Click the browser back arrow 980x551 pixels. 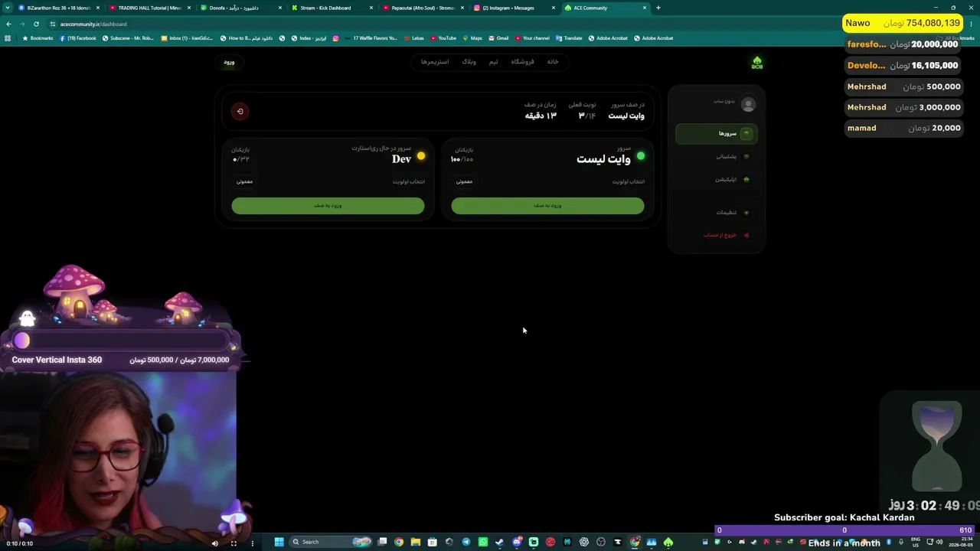(8, 24)
